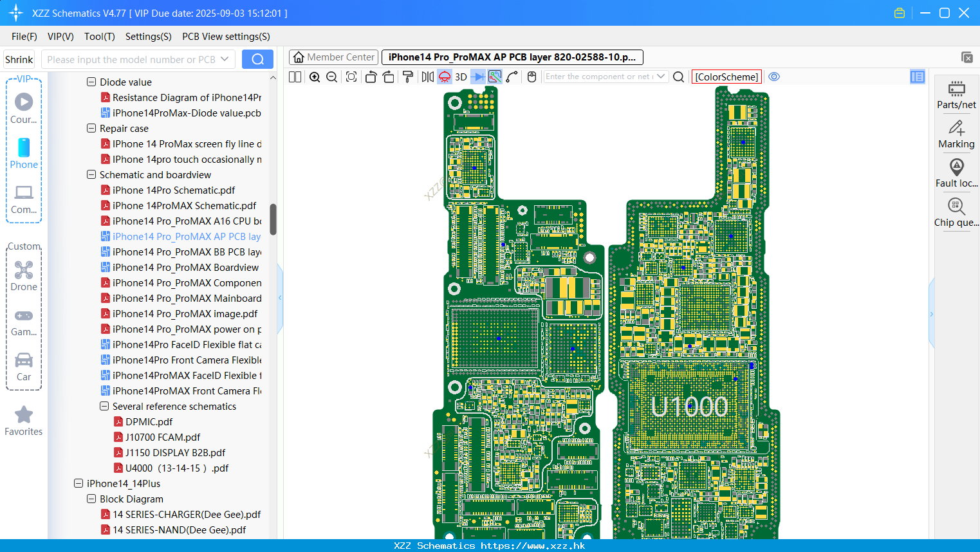
Task: Toggle the red highlight mode icon
Action: click(445, 77)
